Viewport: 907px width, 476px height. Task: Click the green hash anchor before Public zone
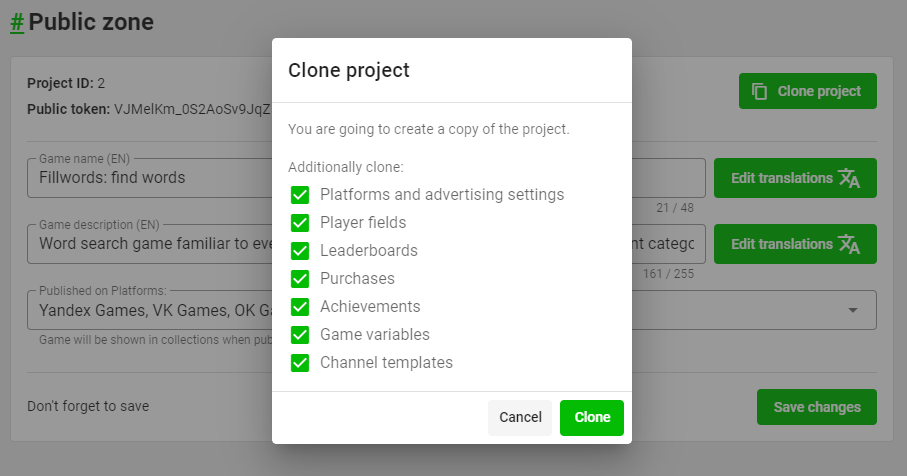point(17,21)
